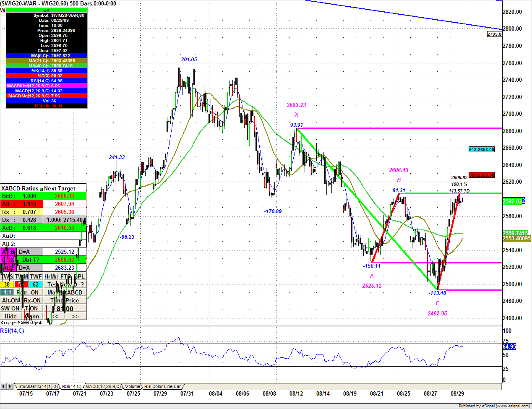Click the 500:2628.00 level label

[x=482, y=175]
